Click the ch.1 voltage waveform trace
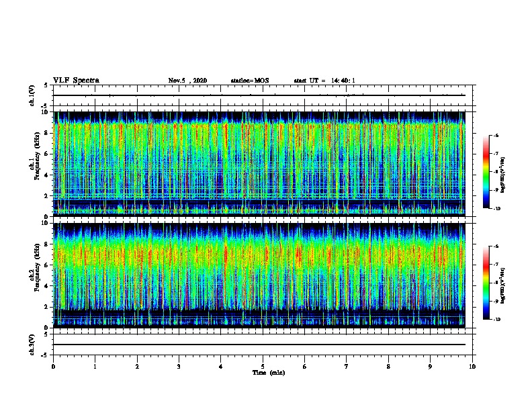The height and width of the screenshot is (411, 532). [x=259, y=95]
